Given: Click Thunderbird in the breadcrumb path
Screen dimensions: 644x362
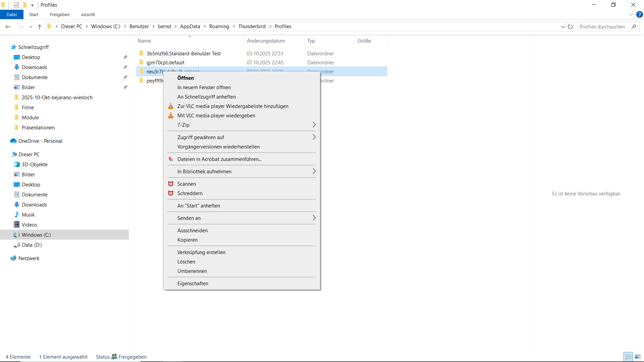Looking at the screenshot, I should [252, 26].
